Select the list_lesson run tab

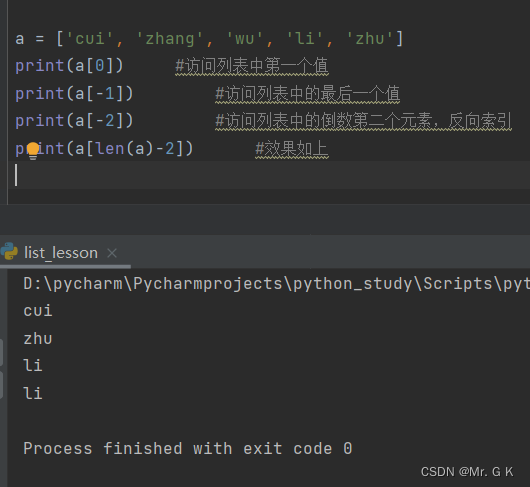coord(61,253)
